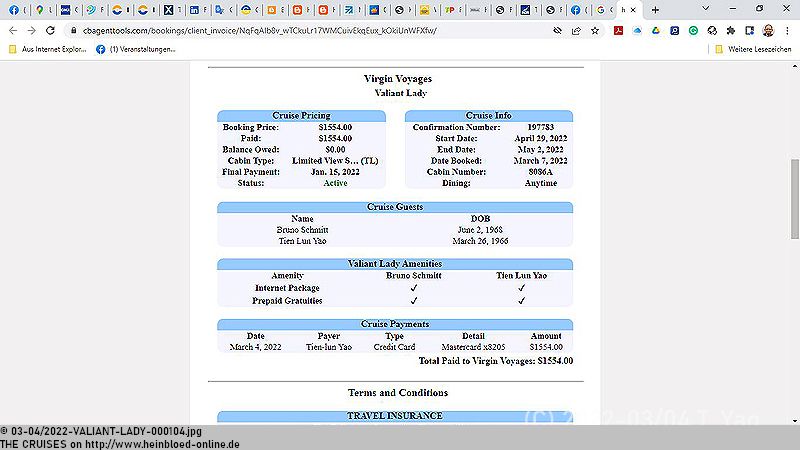Reload the invoice page
This screenshot has width=800, height=450.
[50, 31]
